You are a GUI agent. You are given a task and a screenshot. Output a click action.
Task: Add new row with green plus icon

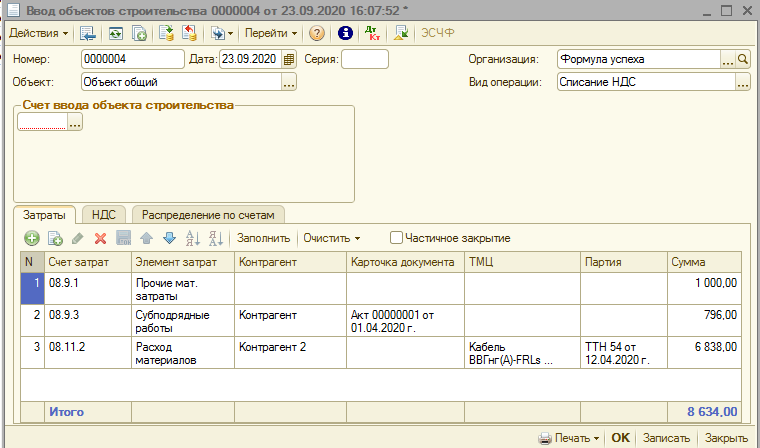point(32,238)
